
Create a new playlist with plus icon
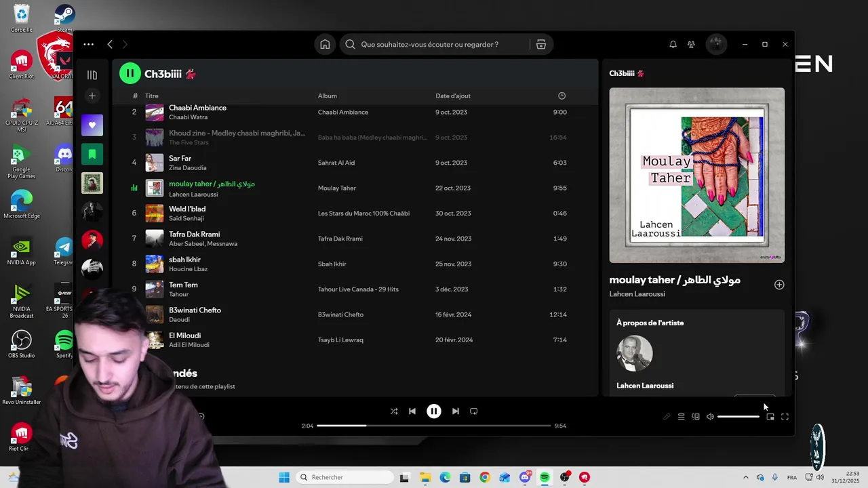pos(92,96)
